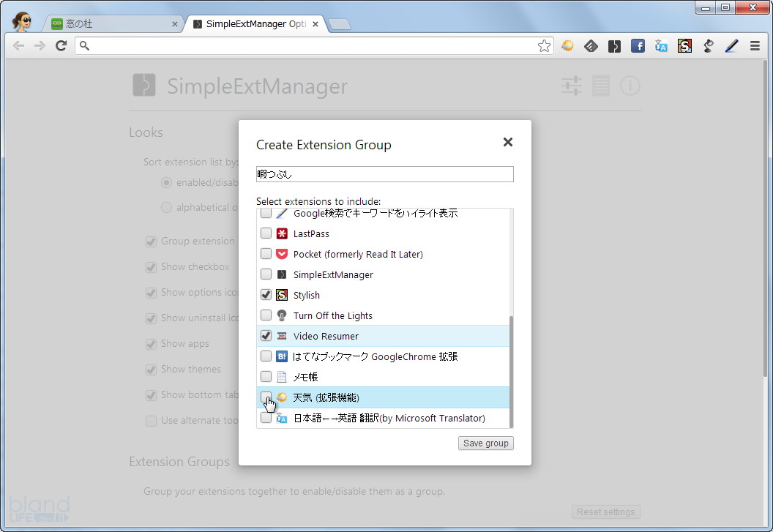Click the 'Select extensions to include:' label
The width and height of the screenshot is (773, 532).
pyautogui.click(x=318, y=201)
